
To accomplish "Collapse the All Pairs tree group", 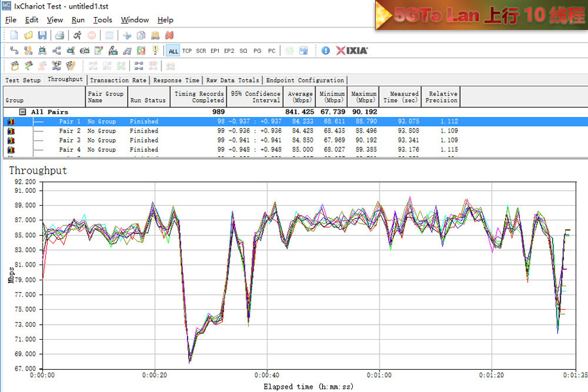I will coord(22,112).
